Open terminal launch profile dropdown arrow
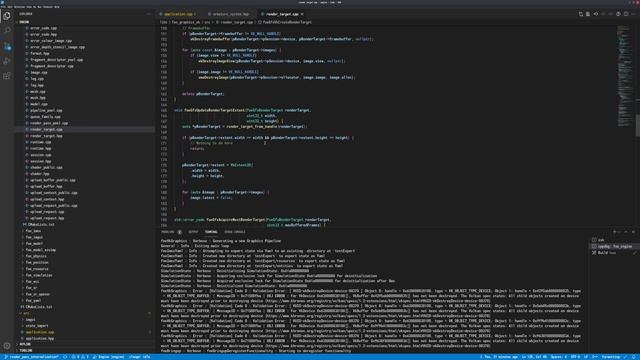 click(620, 232)
